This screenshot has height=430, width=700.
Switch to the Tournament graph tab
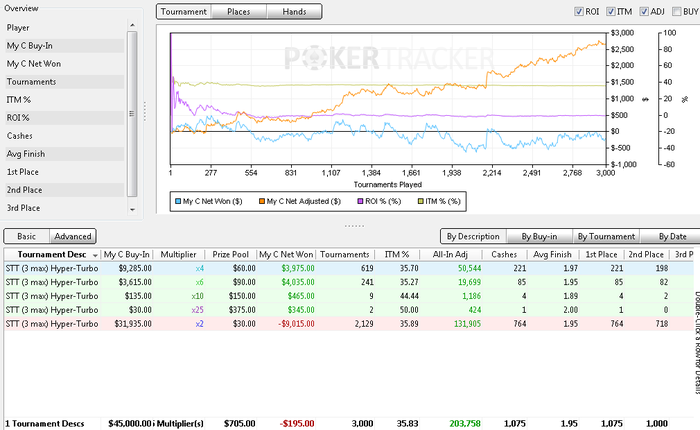184,12
